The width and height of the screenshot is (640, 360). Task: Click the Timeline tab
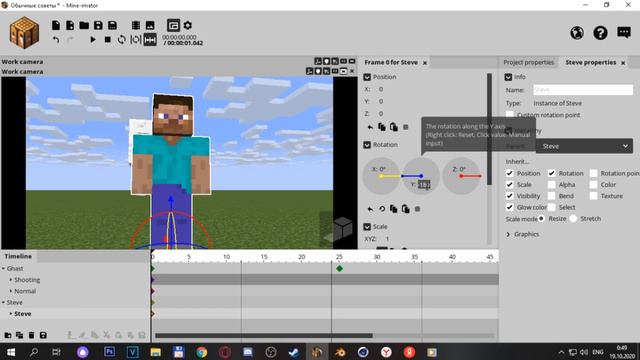click(18, 256)
